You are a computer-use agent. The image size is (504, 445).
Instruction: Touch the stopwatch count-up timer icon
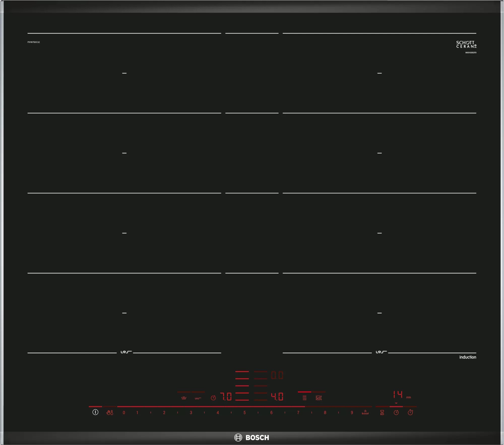410,413
